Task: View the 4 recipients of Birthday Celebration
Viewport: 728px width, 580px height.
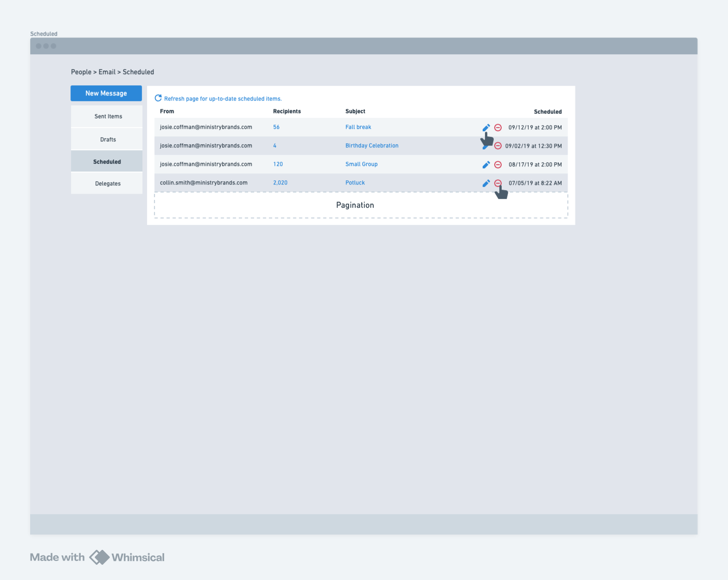Action: click(x=275, y=146)
